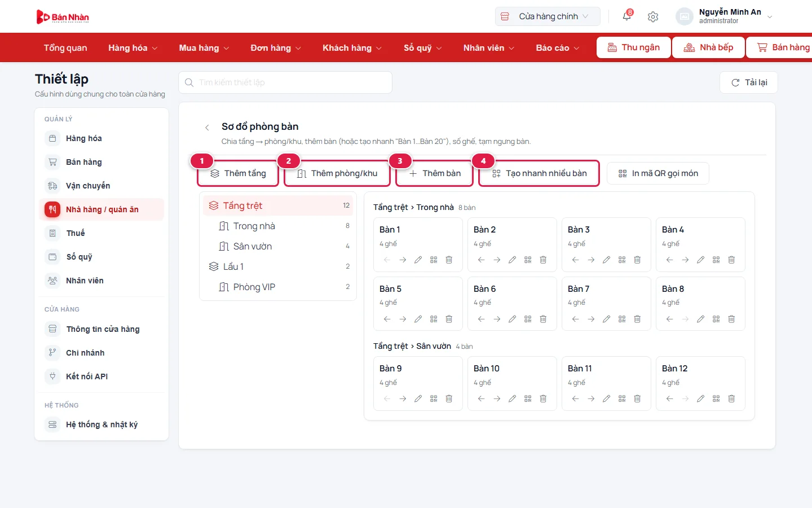Click the Tạo nhanh nhiều bàn button
This screenshot has width=812, height=508.
pyautogui.click(x=539, y=173)
